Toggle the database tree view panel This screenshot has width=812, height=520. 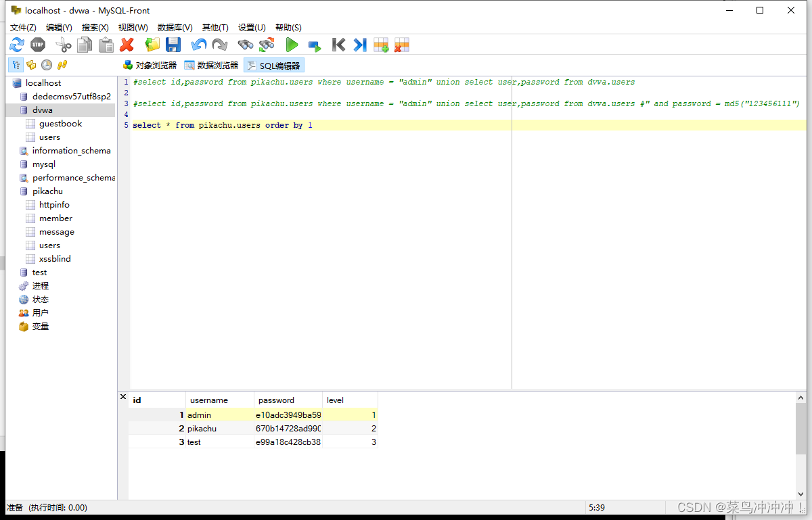click(15, 64)
